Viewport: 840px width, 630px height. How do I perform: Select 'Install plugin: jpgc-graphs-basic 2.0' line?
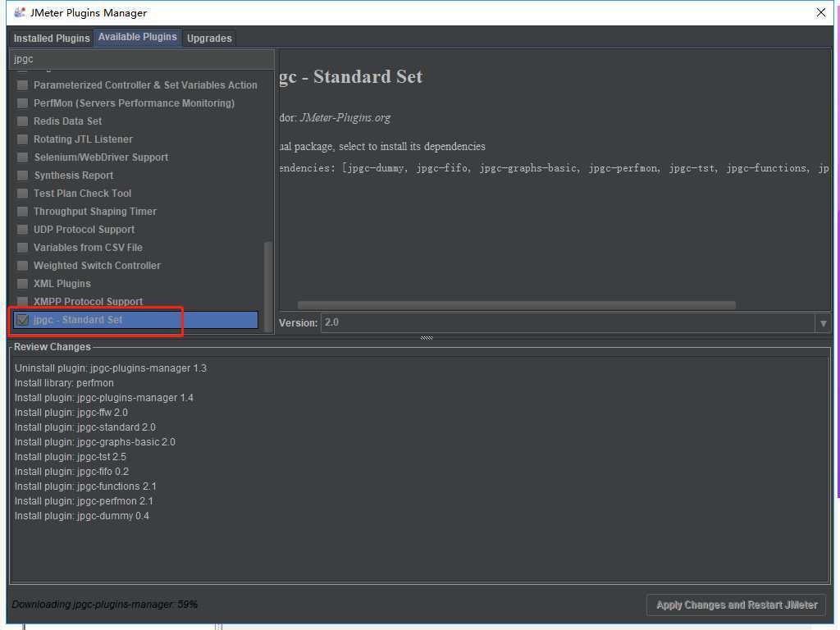pyautogui.click(x=95, y=442)
